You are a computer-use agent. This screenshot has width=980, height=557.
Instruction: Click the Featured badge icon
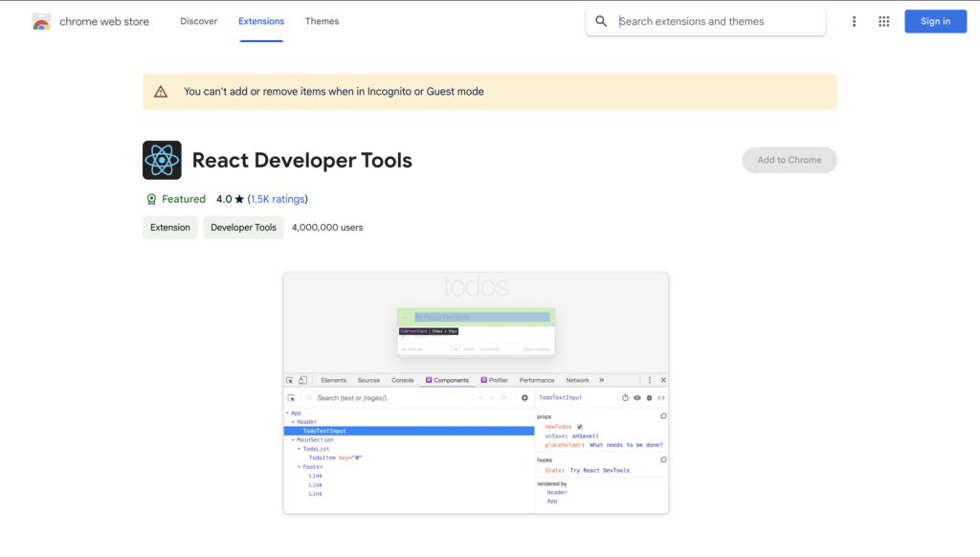152,198
